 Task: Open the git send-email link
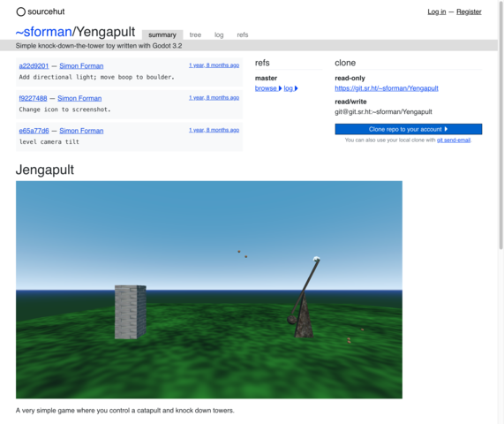click(454, 140)
